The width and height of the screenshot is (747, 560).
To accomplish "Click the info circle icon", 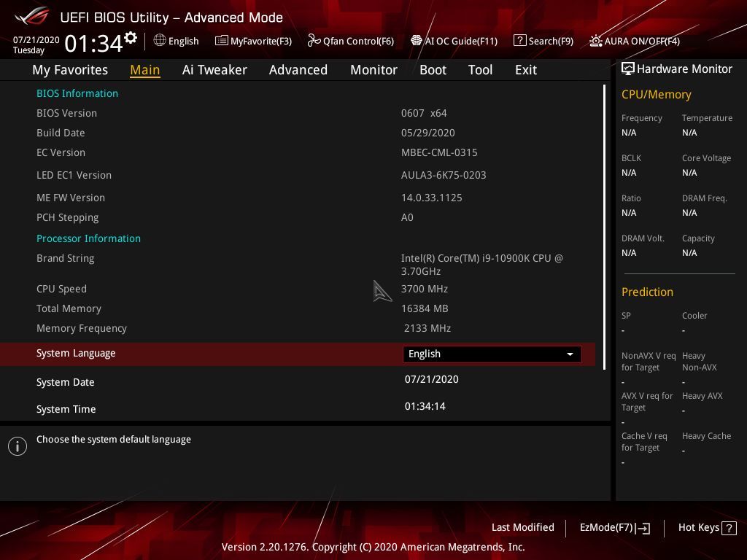I will click(x=18, y=446).
